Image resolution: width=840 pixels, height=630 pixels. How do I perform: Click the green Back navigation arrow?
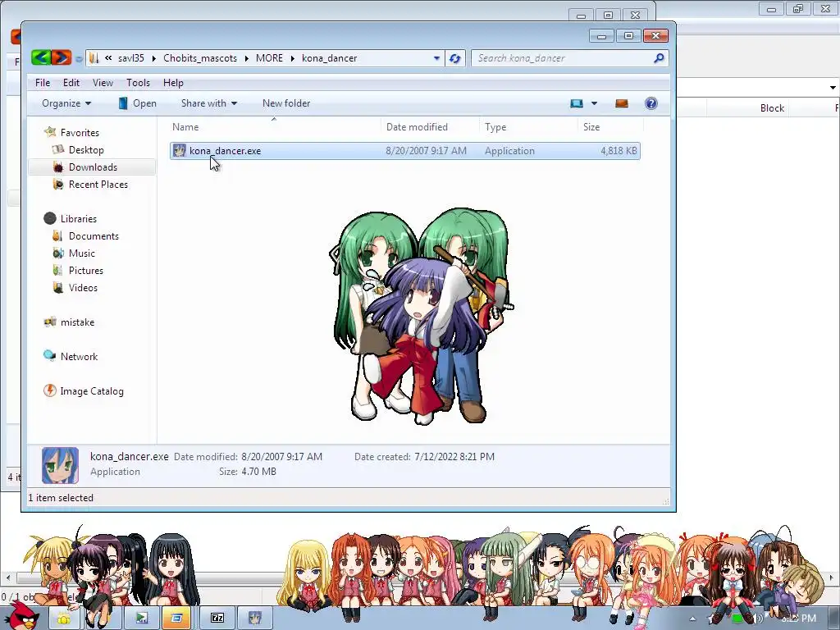pos(41,57)
